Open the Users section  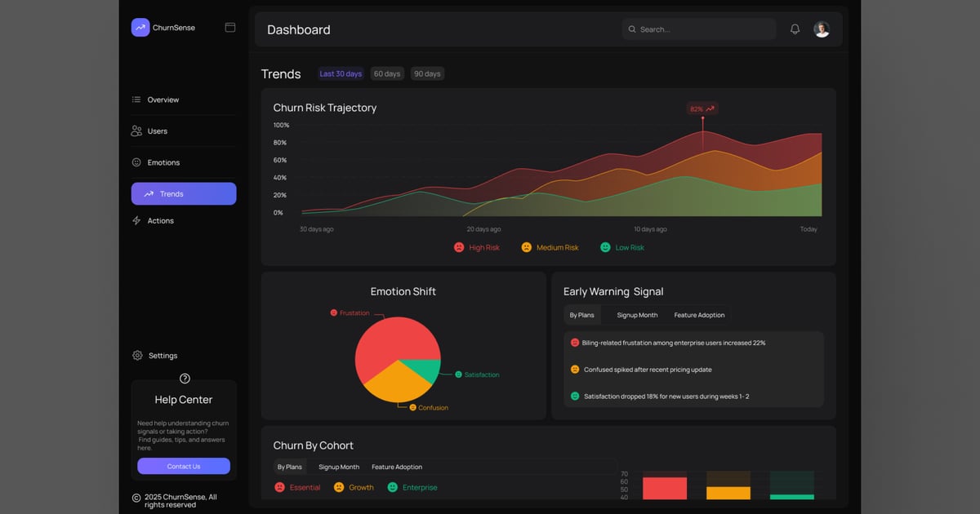[x=157, y=131]
